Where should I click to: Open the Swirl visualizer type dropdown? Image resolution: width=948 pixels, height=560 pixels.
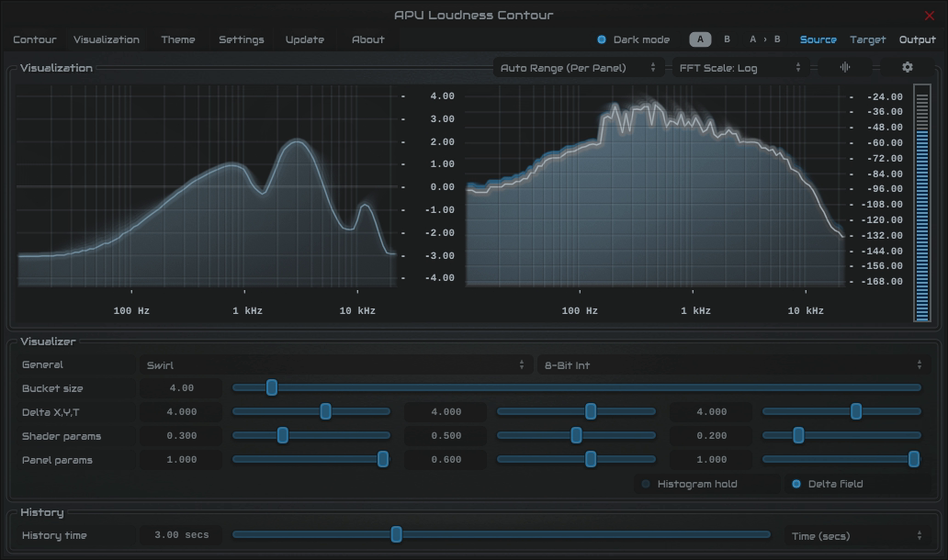pos(335,364)
